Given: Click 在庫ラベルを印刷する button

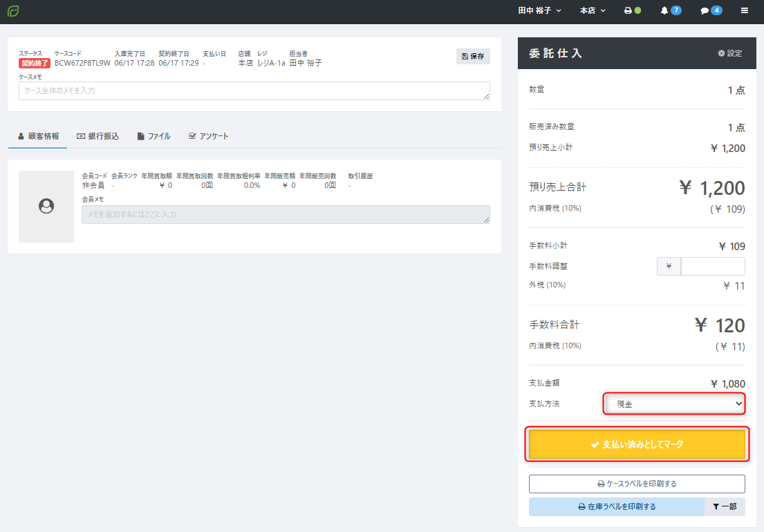Looking at the screenshot, I should (616, 506).
